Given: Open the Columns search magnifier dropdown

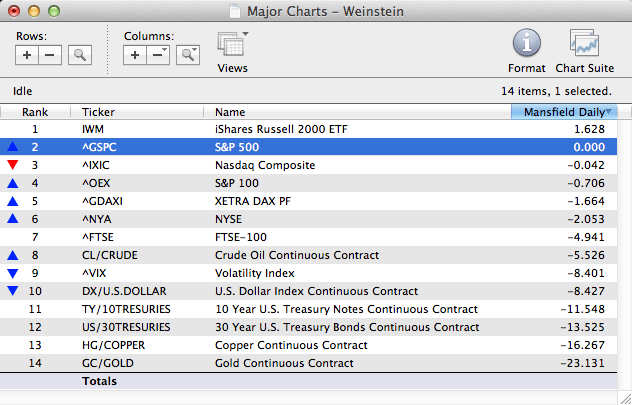Looking at the screenshot, I should (x=187, y=55).
